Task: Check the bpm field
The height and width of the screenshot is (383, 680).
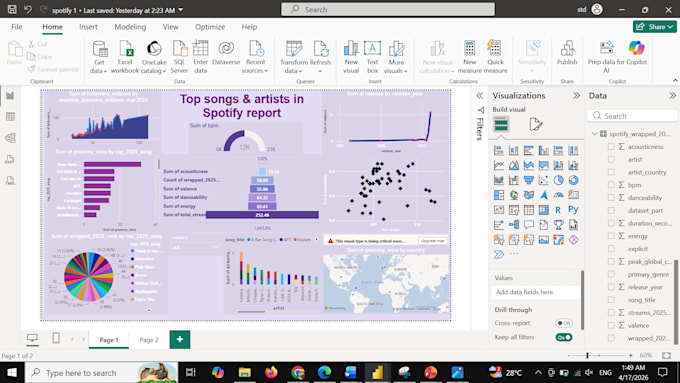Action: pos(611,185)
